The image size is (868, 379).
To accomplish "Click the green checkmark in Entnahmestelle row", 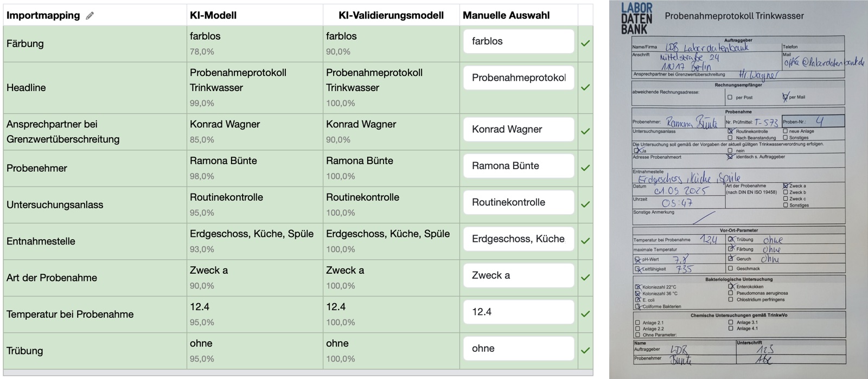I will 585,241.
